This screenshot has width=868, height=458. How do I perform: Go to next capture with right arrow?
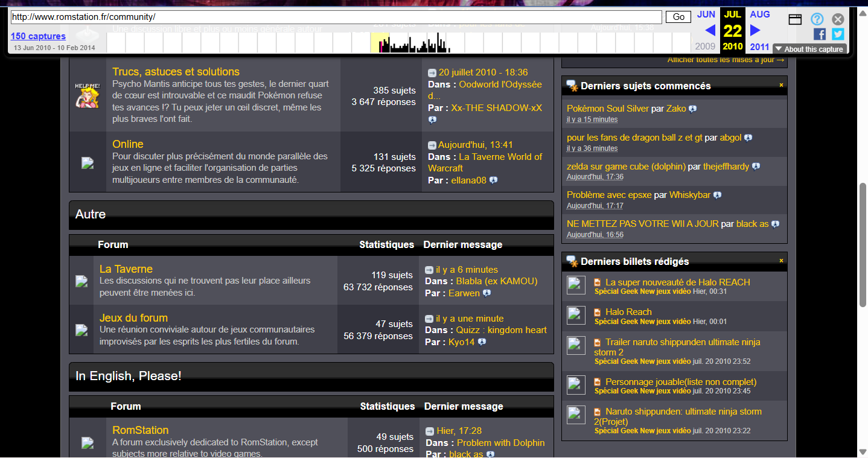(x=755, y=30)
